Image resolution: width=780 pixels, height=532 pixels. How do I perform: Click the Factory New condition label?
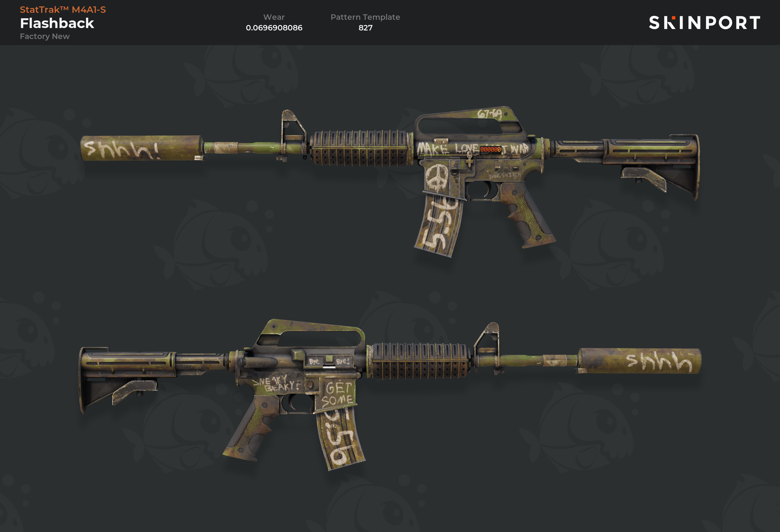[45, 36]
